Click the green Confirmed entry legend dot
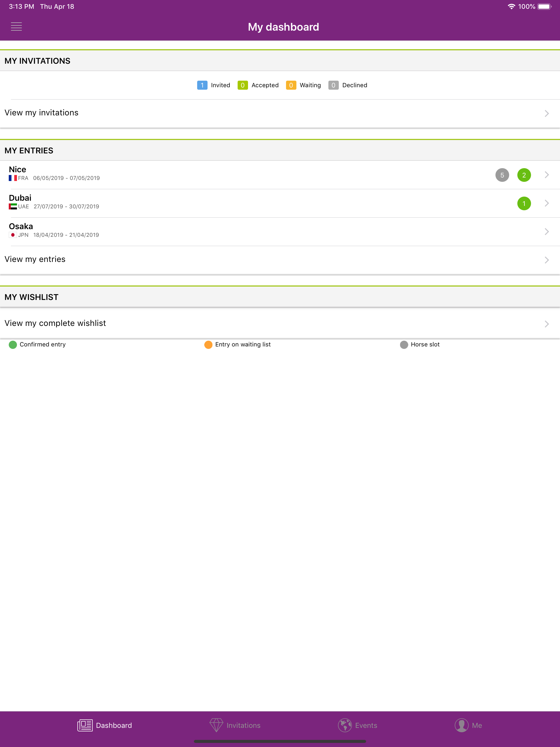This screenshot has width=560, height=747. click(x=13, y=345)
